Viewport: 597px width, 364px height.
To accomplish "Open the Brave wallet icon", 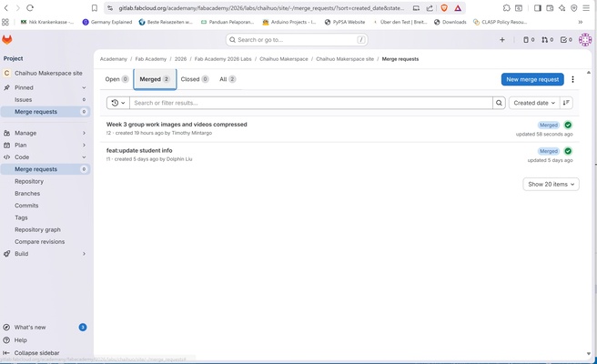I will (550, 8).
